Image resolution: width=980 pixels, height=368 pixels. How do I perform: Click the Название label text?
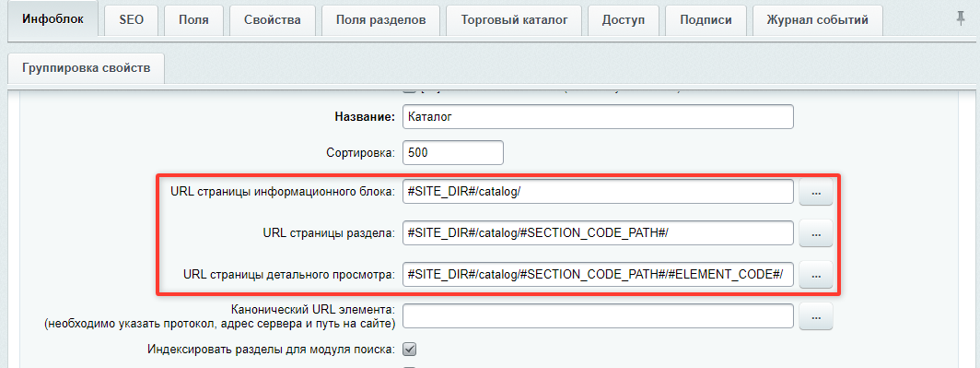click(365, 117)
